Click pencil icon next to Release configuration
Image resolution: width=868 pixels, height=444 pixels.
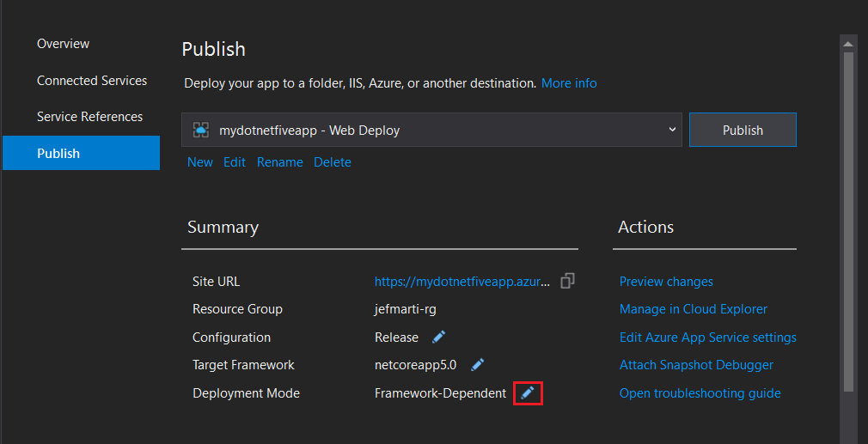438,338
